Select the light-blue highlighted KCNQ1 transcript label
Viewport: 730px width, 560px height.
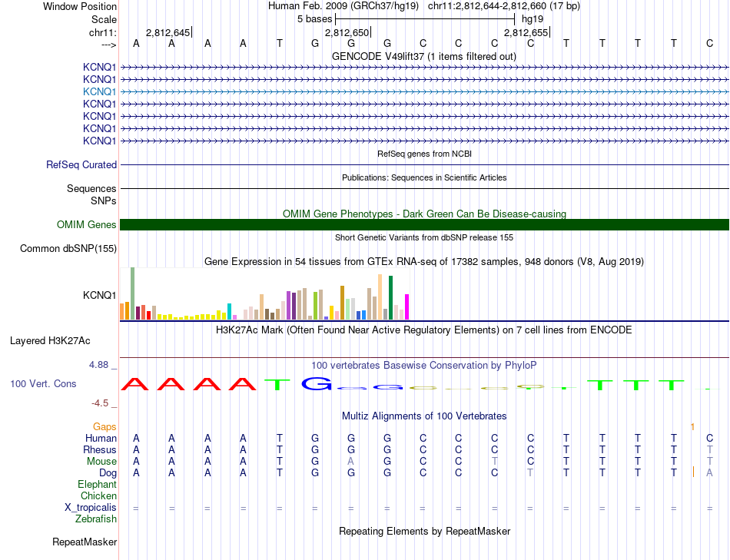pyautogui.click(x=99, y=91)
